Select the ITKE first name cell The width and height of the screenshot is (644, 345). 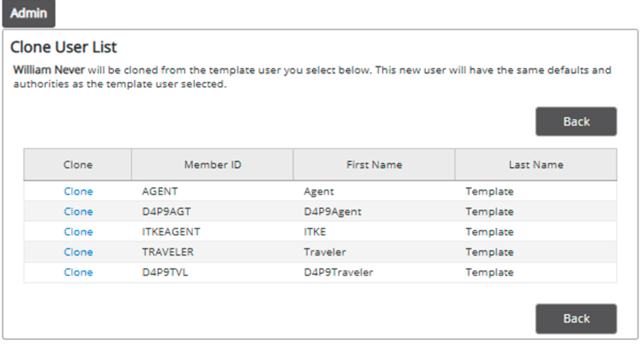[x=315, y=232]
